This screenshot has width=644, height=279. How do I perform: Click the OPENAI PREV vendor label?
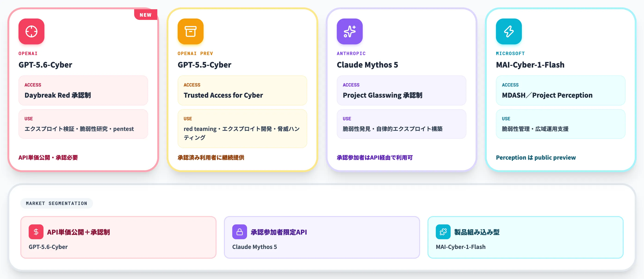195,53
